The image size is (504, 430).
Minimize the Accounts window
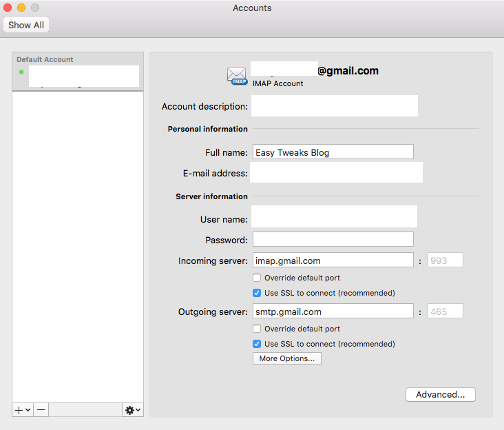21,8
